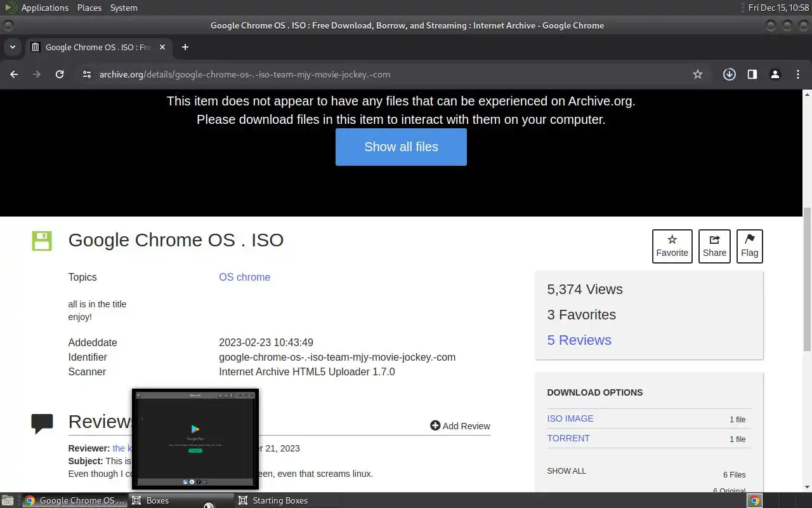Screen dimensions: 812x508
Task: View site information icon in address bar
Action: (x=87, y=74)
